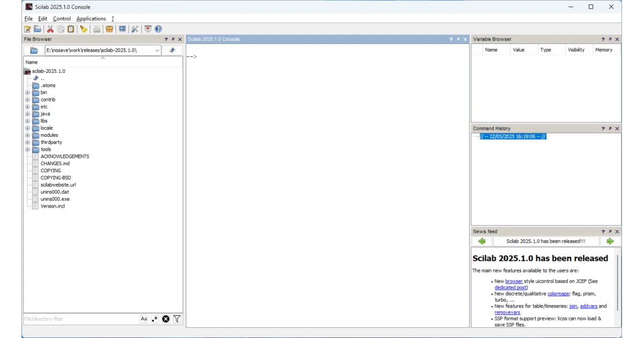Open the Applications menu
This screenshot has height=338, width=644.
pos(91,19)
